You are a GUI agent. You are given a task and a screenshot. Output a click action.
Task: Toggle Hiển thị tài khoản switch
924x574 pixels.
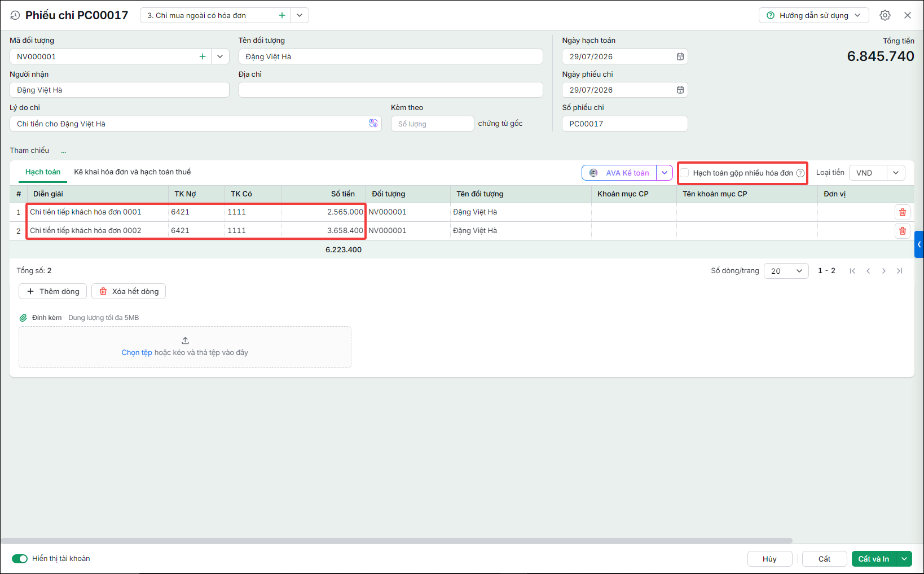click(20, 559)
